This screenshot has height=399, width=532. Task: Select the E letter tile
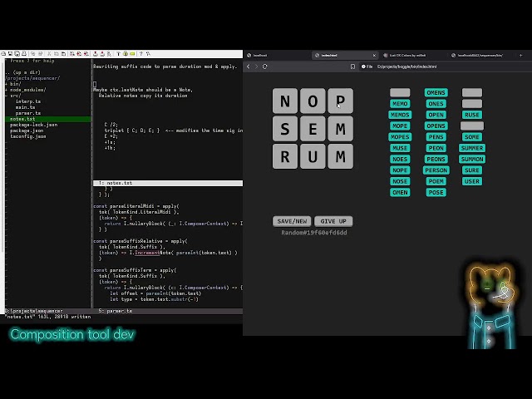[x=313, y=129]
